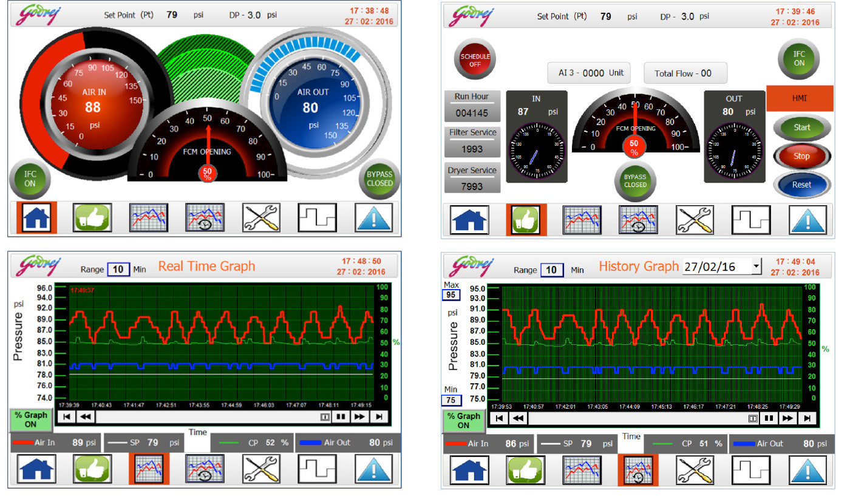Open wrench icon on History Graph screen
The height and width of the screenshot is (504, 850).
pyautogui.click(x=695, y=471)
